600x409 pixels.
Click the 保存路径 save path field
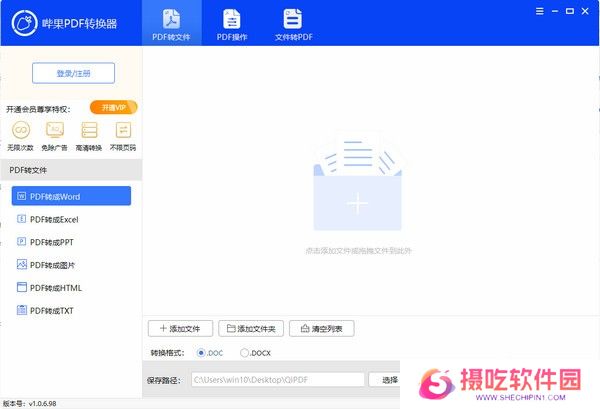(x=277, y=380)
